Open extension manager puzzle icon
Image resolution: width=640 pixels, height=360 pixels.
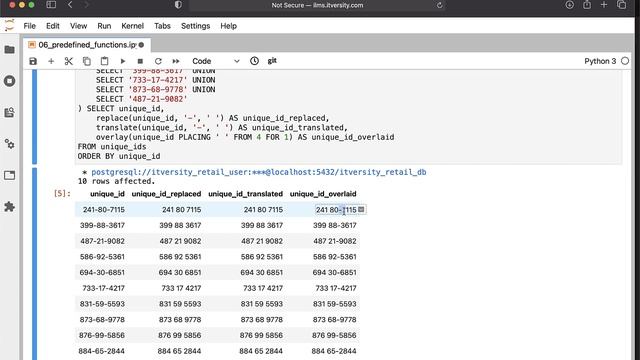[9, 207]
